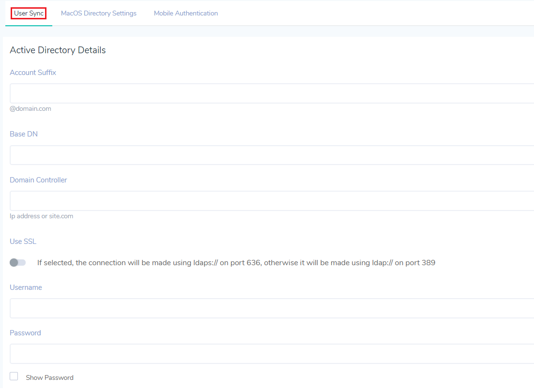Click the Base DN label
The height and width of the screenshot is (392, 534).
pos(24,134)
